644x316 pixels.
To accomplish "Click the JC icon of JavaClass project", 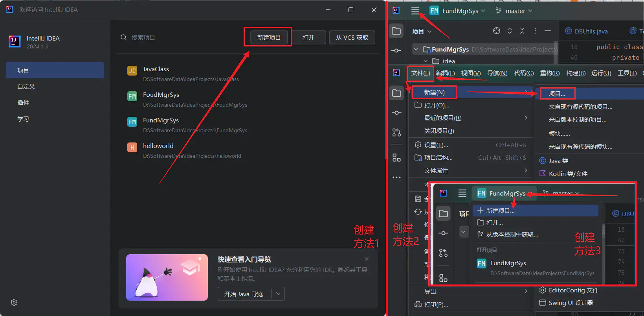I will click(x=132, y=71).
